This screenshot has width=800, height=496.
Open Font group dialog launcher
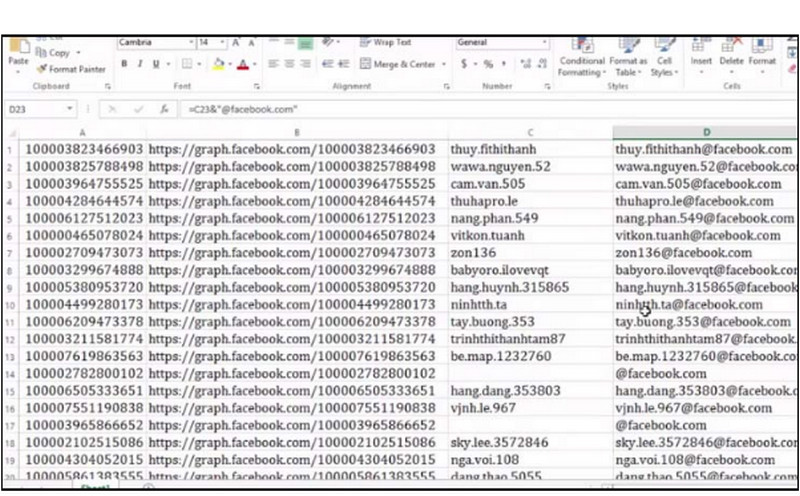pos(257,86)
